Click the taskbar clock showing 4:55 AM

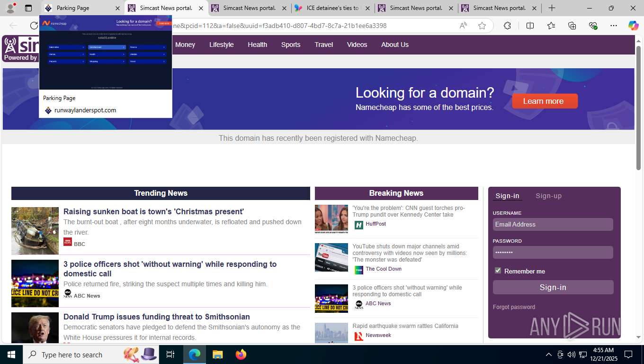603,355
